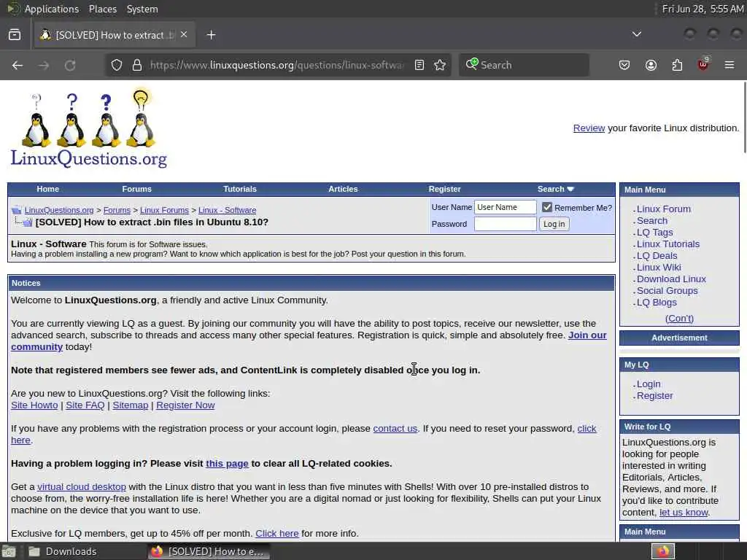Click the Log in button

(x=554, y=224)
